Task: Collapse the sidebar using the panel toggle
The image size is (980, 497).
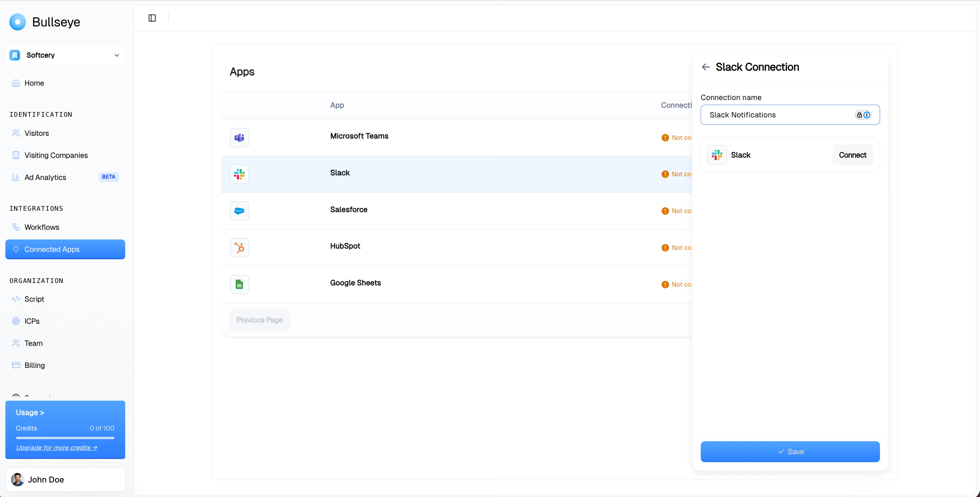Action: coord(152,18)
